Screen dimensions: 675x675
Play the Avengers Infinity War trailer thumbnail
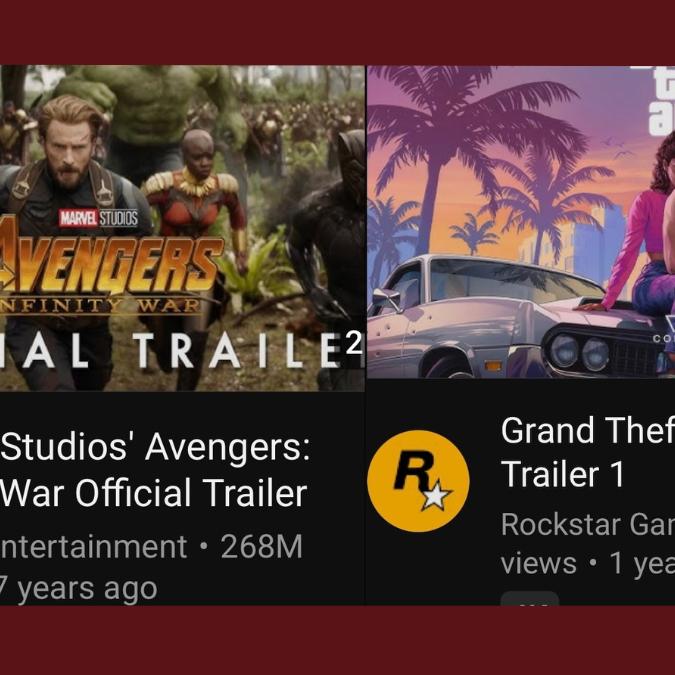pos(182,228)
